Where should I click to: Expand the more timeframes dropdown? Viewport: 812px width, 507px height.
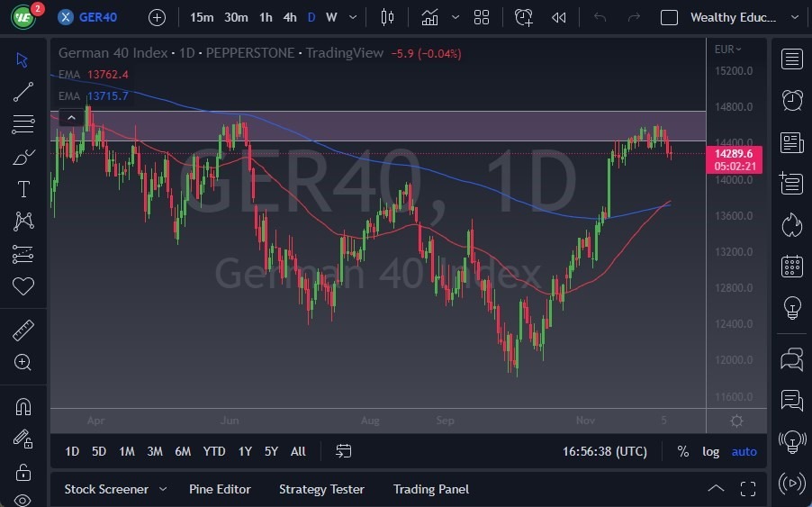tap(353, 17)
